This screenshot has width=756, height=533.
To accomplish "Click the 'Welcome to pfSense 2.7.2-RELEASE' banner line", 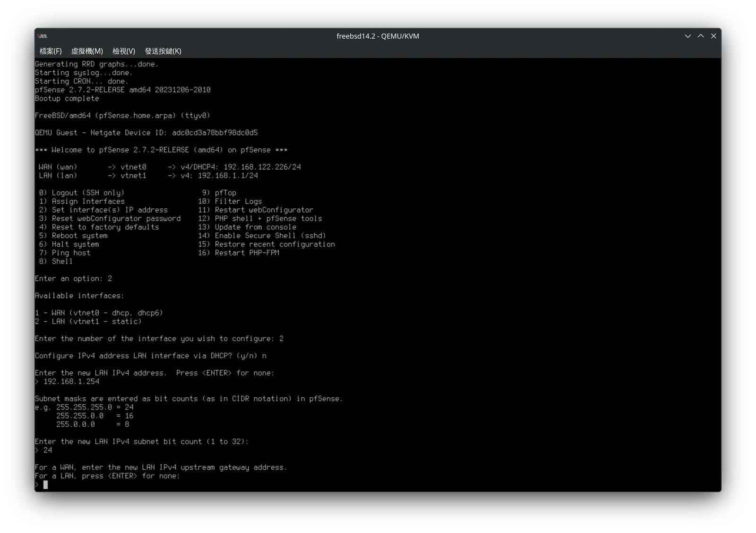I will click(x=161, y=150).
